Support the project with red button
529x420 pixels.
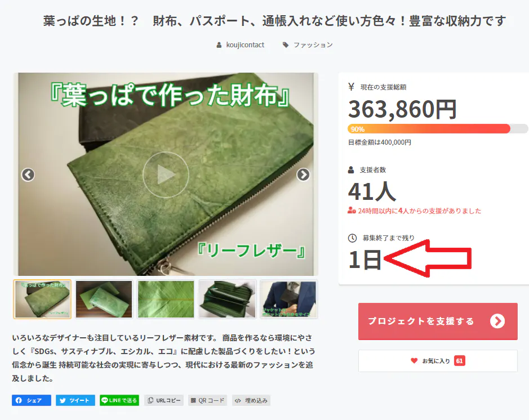pyautogui.click(x=438, y=321)
